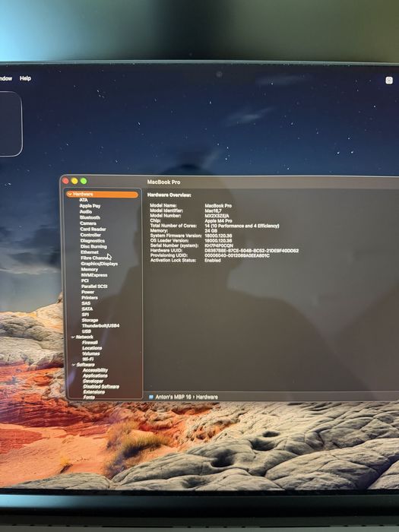
Task: Select PCI in the sidebar
Action: (85, 280)
